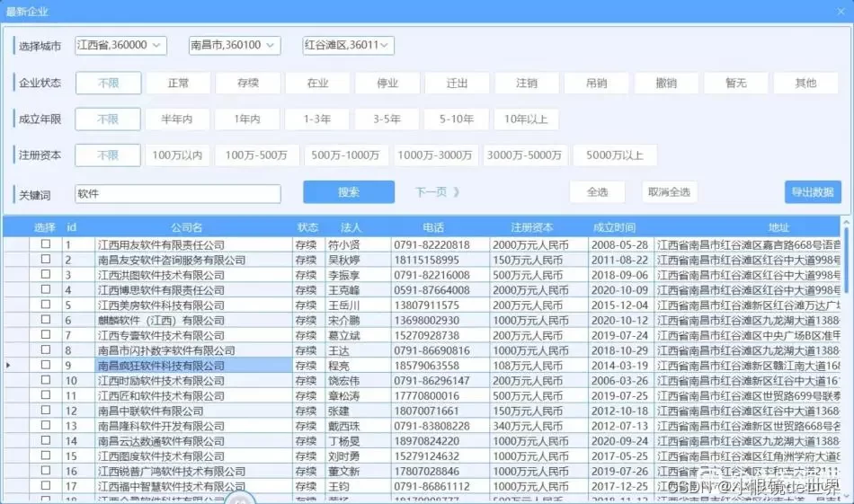Tick the checkbox for 江西用友软件有限责任公司

[46, 244]
